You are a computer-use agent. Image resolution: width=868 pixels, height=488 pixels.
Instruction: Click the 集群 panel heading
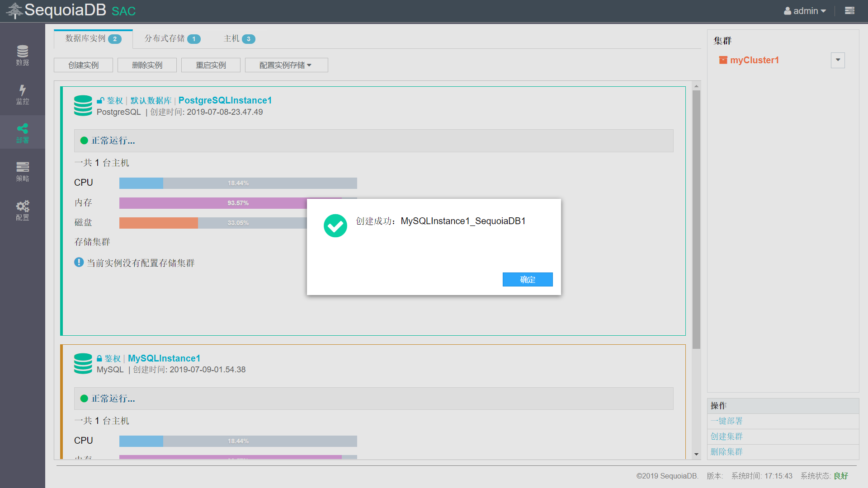(x=722, y=41)
